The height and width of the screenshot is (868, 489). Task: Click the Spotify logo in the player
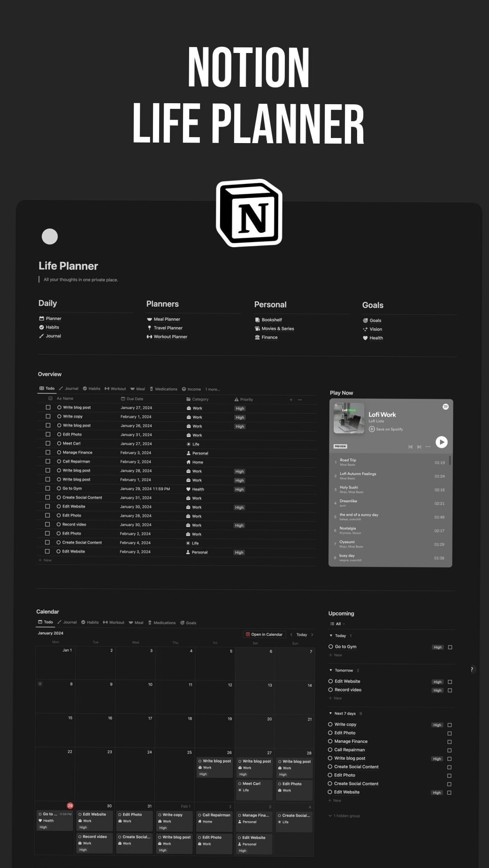(446, 407)
